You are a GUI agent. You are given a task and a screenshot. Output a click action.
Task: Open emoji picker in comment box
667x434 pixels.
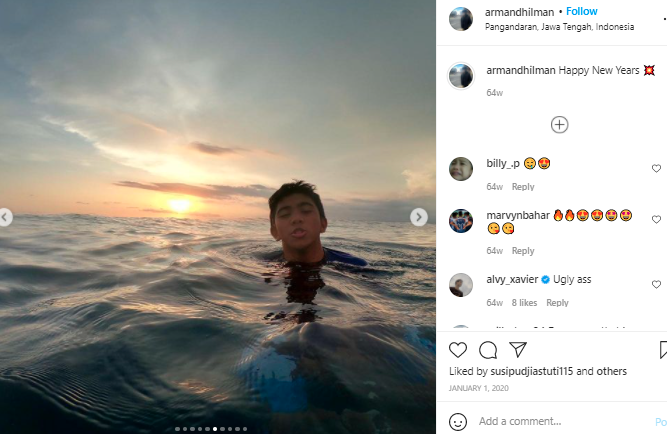[x=458, y=421]
